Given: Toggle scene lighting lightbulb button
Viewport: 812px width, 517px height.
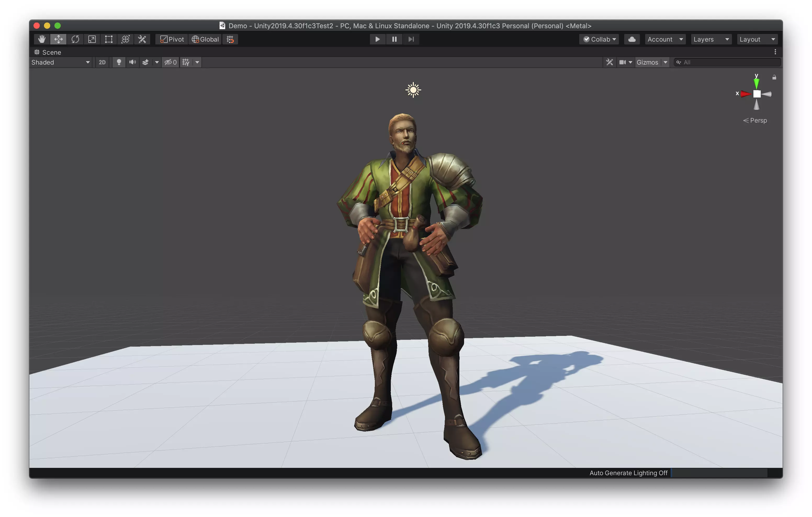Looking at the screenshot, I should pos(119,62).
